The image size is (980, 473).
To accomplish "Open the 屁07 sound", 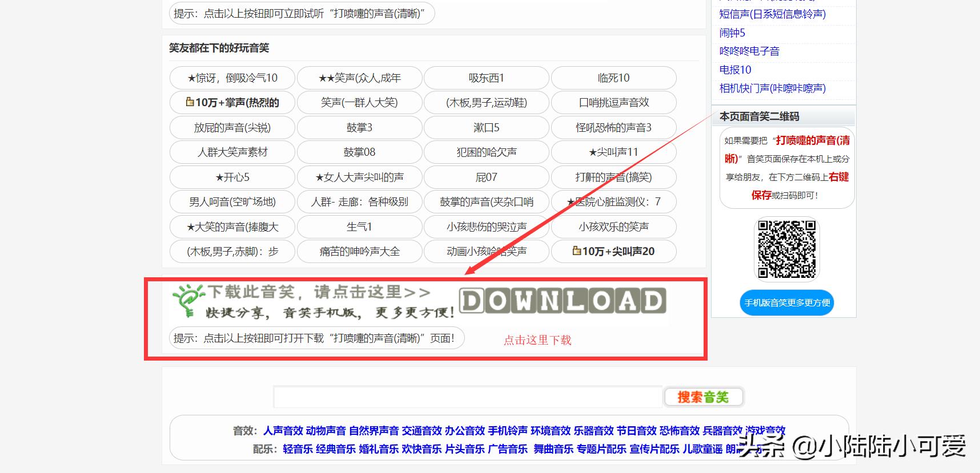I will 487,177.
